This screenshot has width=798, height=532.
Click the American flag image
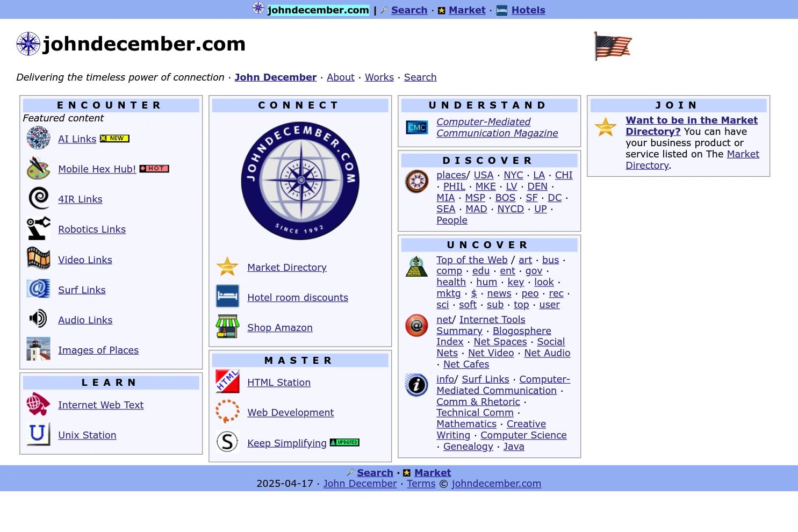[613, 45]
